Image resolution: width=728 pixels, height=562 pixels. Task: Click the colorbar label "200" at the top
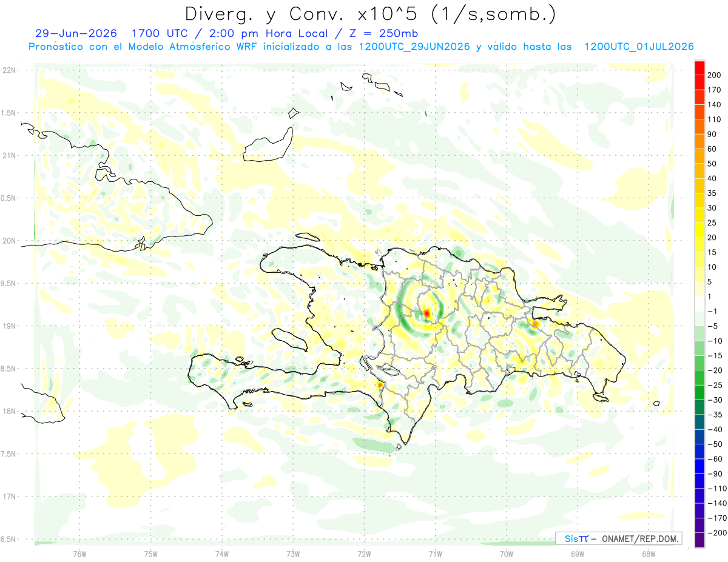pyautogui.click(x=714, y=75)
